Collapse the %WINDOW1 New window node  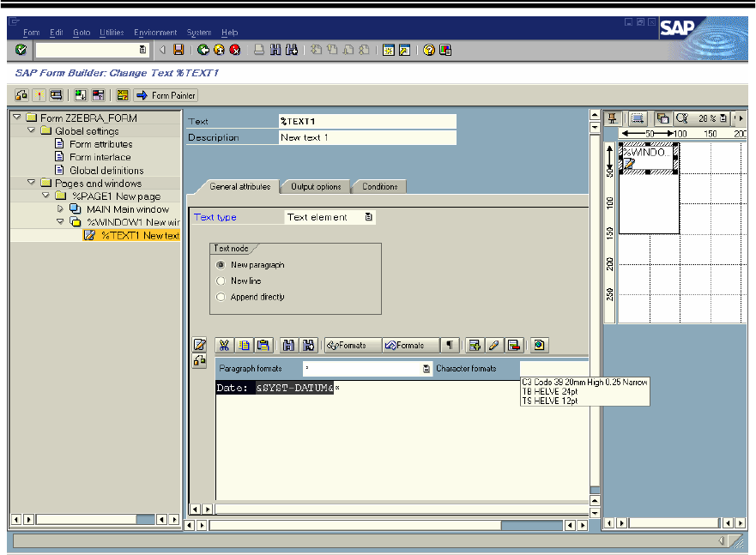point(60,221)
